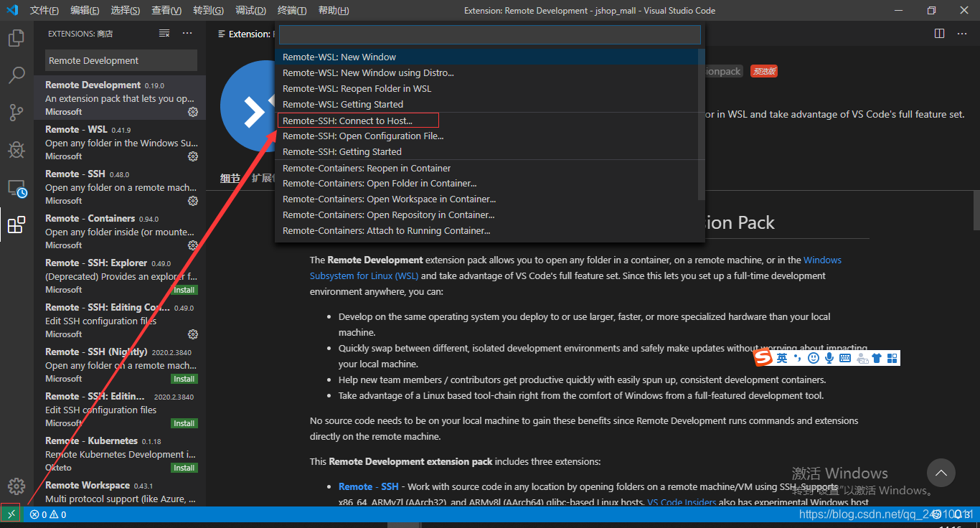Open the 调试(D) menu
The height and width of the screenshot is (528, 980).
click(250, 11)
